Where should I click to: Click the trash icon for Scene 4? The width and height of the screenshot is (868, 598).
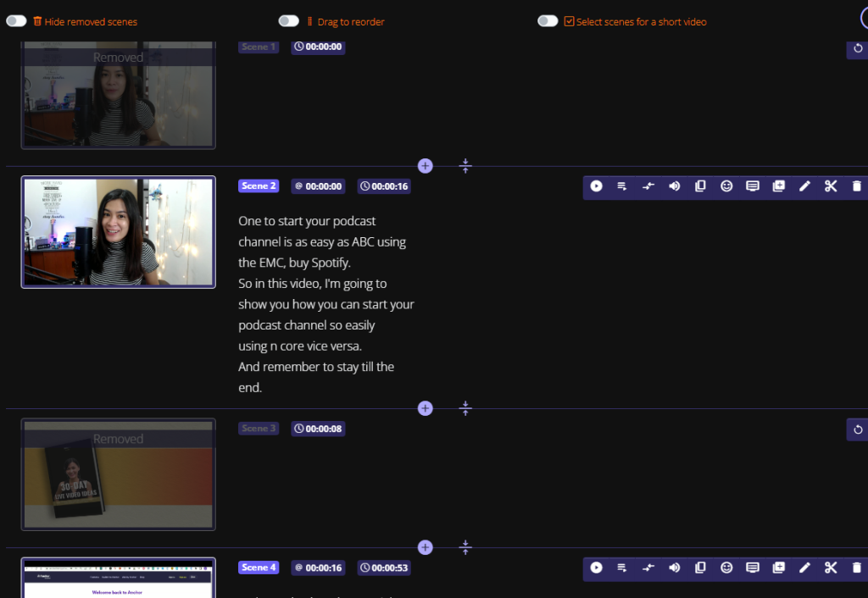click(x=856, y=568)
